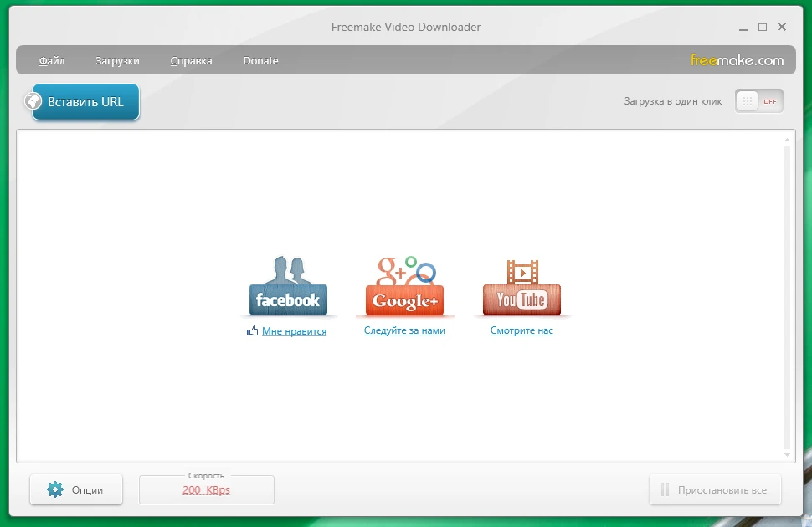The width and height of the screenshot is (812, 527).
Task: Maximize the Freemake window
Action: click(x=763, y=27)
